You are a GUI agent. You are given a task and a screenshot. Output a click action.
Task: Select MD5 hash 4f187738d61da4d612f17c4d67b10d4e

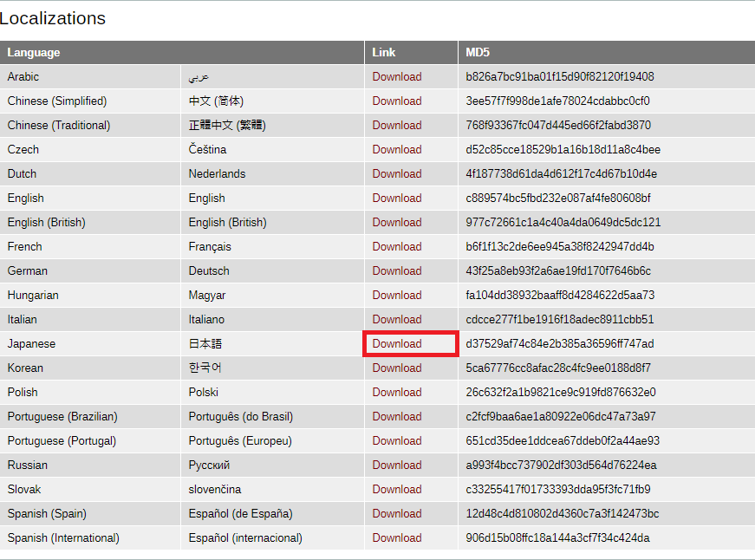(x=562, y=174)
